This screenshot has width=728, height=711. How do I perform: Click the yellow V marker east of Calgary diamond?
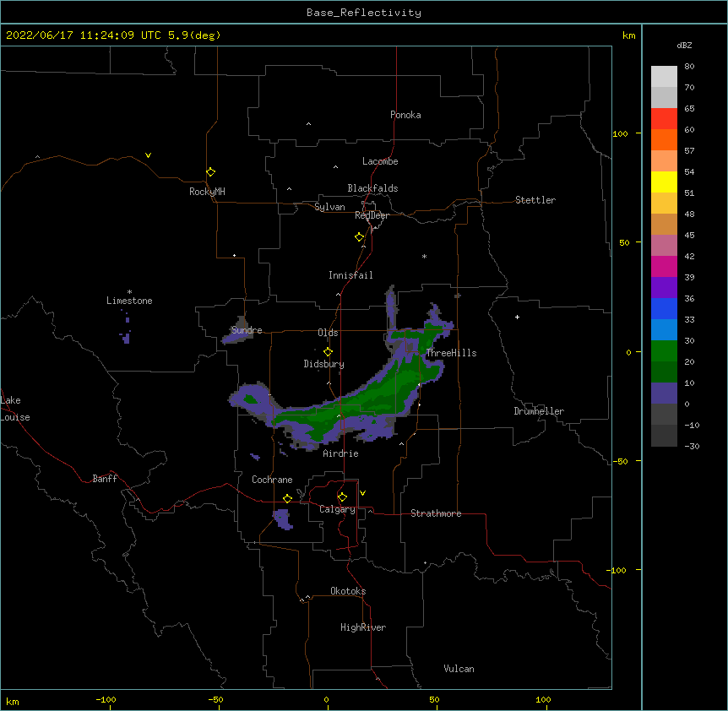[362, 493]
